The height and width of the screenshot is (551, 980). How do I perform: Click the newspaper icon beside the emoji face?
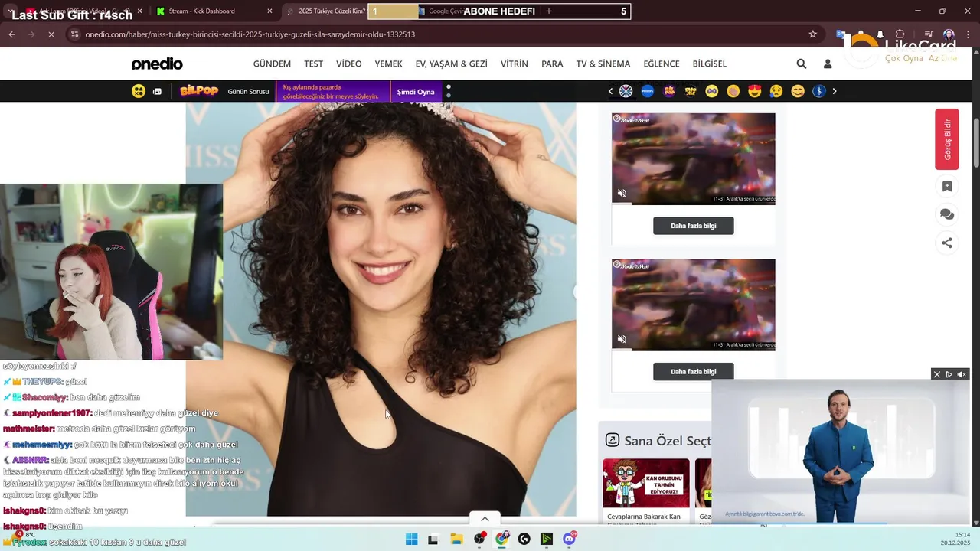click(x=157, y=91)
